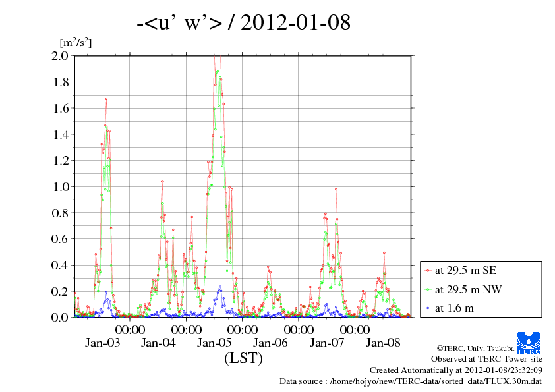Select legend text 'at 1.6 m'
555x392 pixels.
coord(454,308)
